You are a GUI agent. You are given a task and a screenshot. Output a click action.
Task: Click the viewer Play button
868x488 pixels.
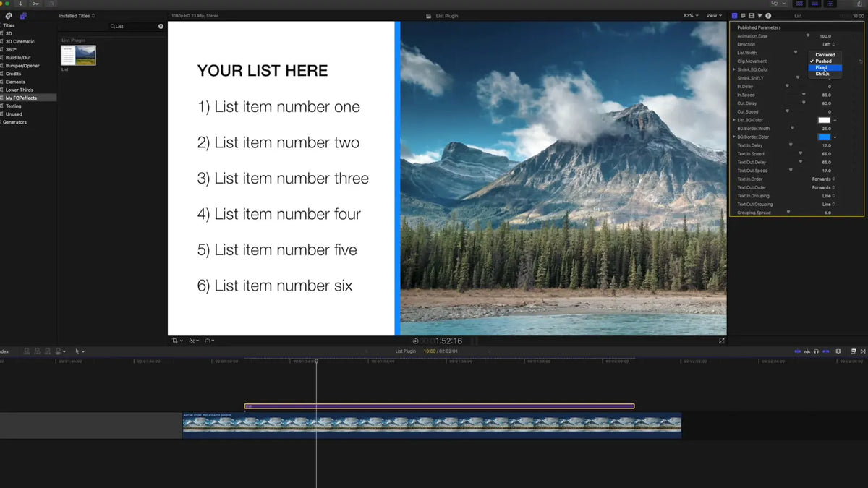(415, 341)
